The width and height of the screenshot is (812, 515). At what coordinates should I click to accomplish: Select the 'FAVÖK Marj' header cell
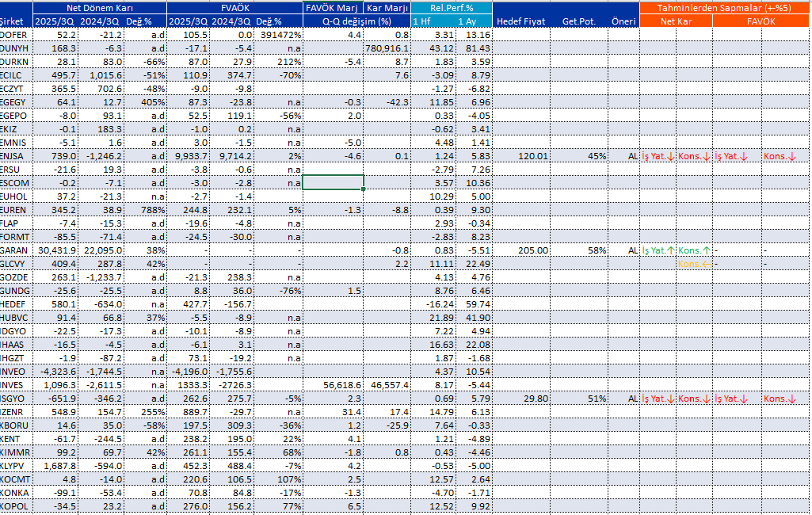333,7
